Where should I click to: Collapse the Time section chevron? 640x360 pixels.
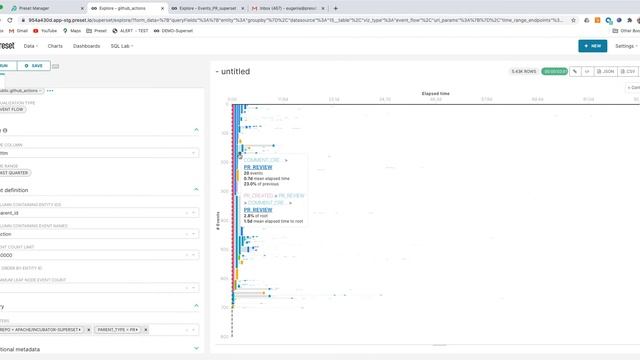(196, 130)
